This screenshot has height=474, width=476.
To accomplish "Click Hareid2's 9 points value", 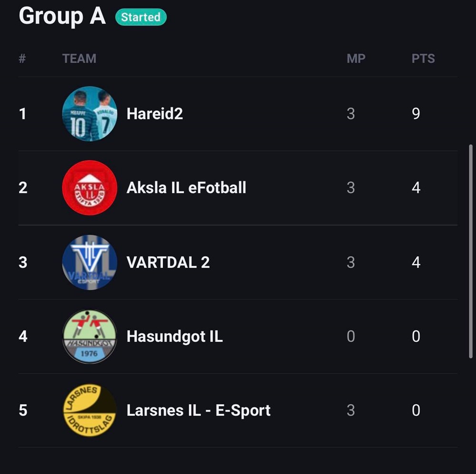I will tap(416, 114).
